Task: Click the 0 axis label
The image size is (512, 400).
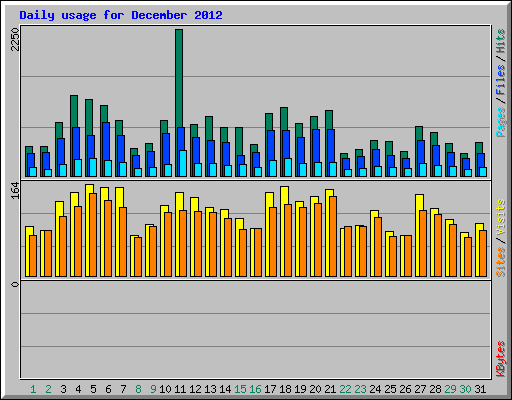Action: [x=15, y=284]
